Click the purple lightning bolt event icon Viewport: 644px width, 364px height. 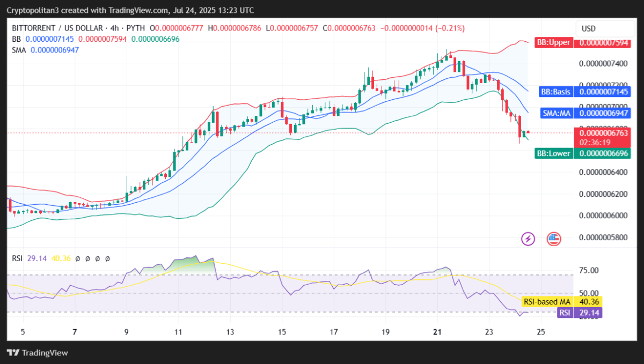click(528, 239)
